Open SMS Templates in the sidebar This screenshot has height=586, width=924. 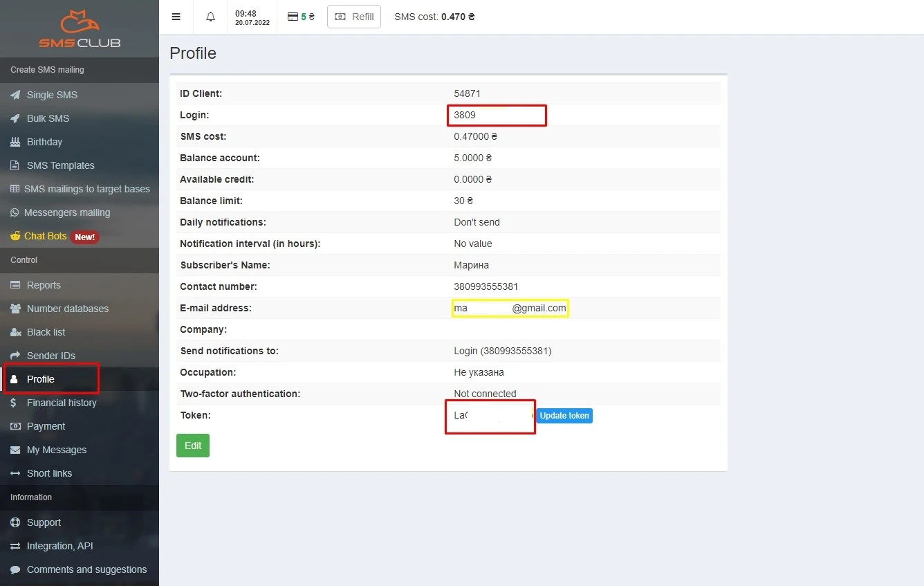point(60,165)
